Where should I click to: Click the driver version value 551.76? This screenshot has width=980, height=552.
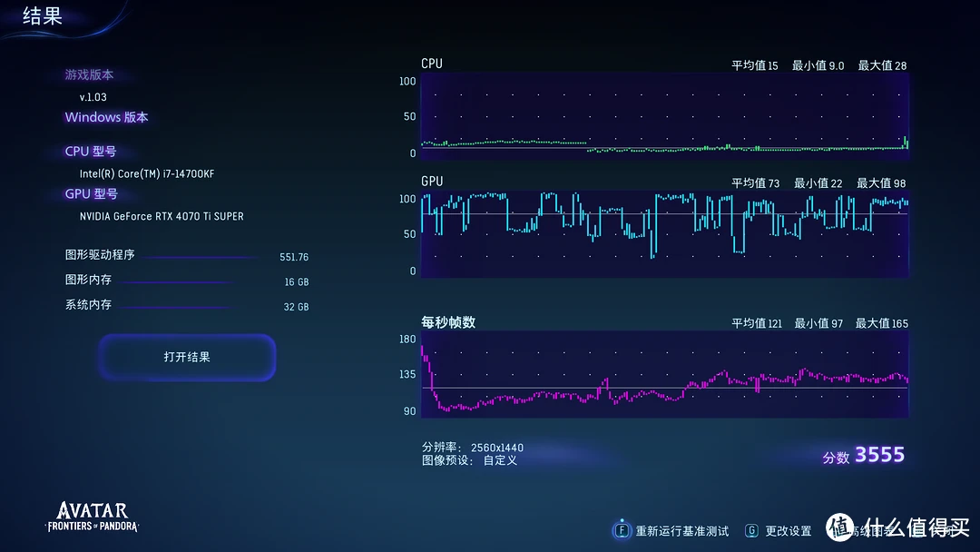coord(294,257)
